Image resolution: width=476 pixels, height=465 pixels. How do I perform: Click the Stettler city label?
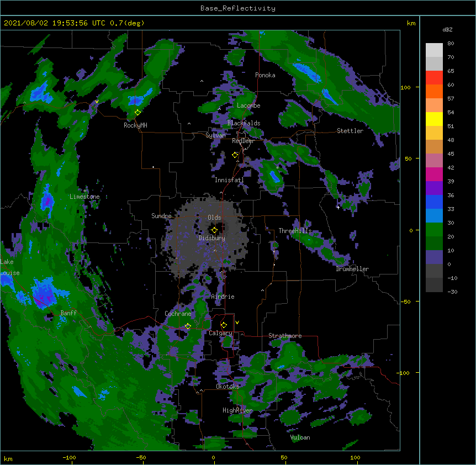(350, 131)
